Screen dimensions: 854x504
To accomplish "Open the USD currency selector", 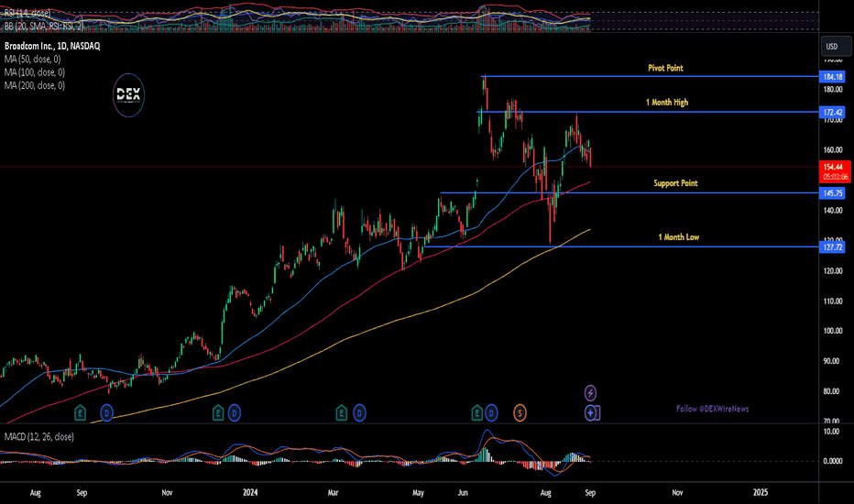I will (x=836, y=47).
